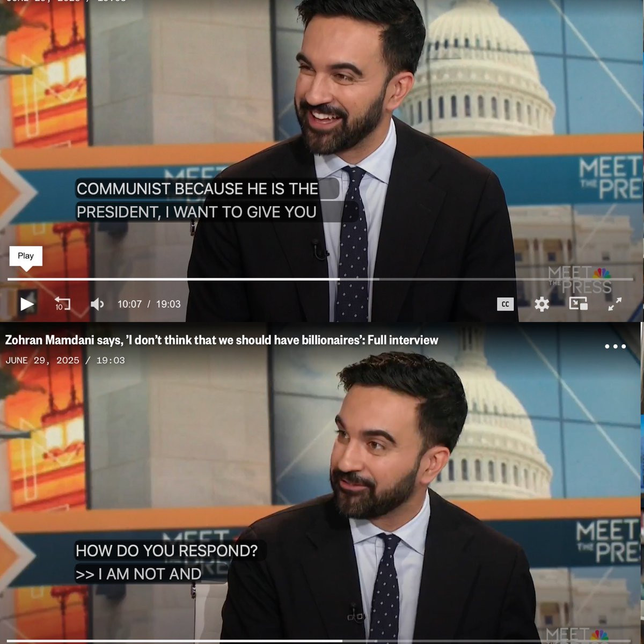
Task: Click the Play tooltip label
Action: coord(26,256)
